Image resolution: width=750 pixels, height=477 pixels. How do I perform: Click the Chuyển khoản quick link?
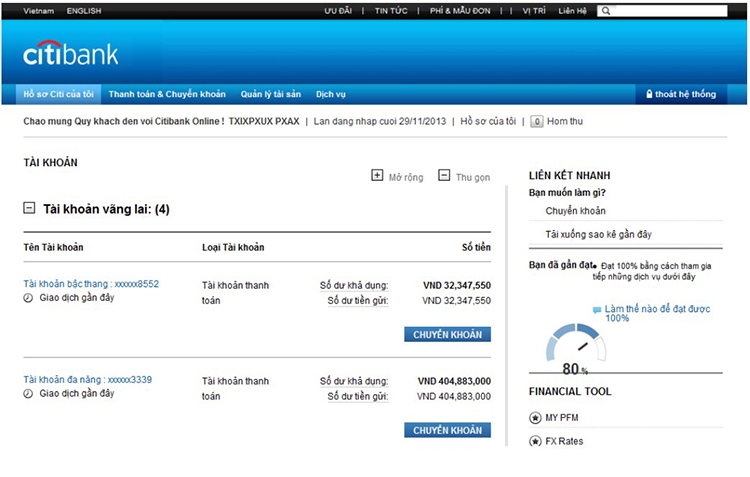coord(575,211)
